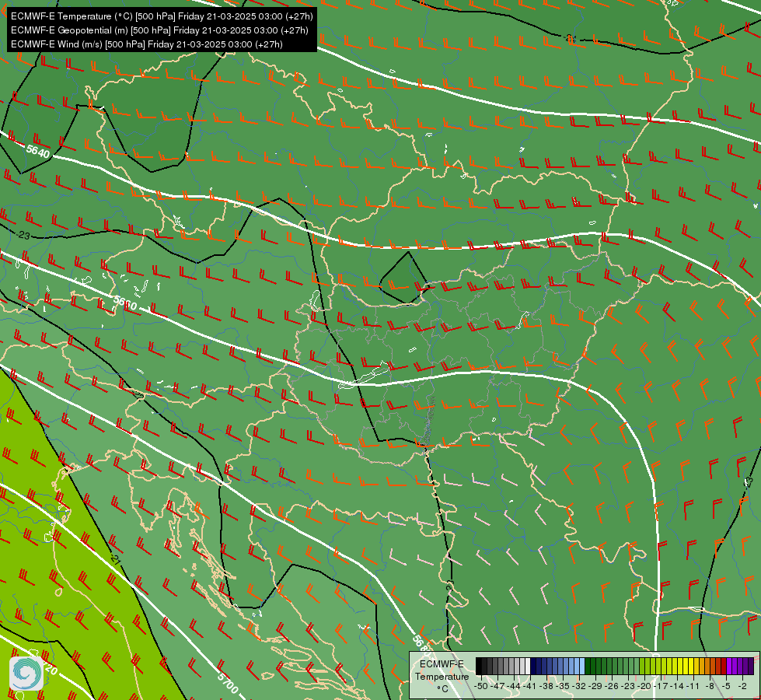
Task: Click the -26 value on the legend scale
Action: click(x=612, y=686)
